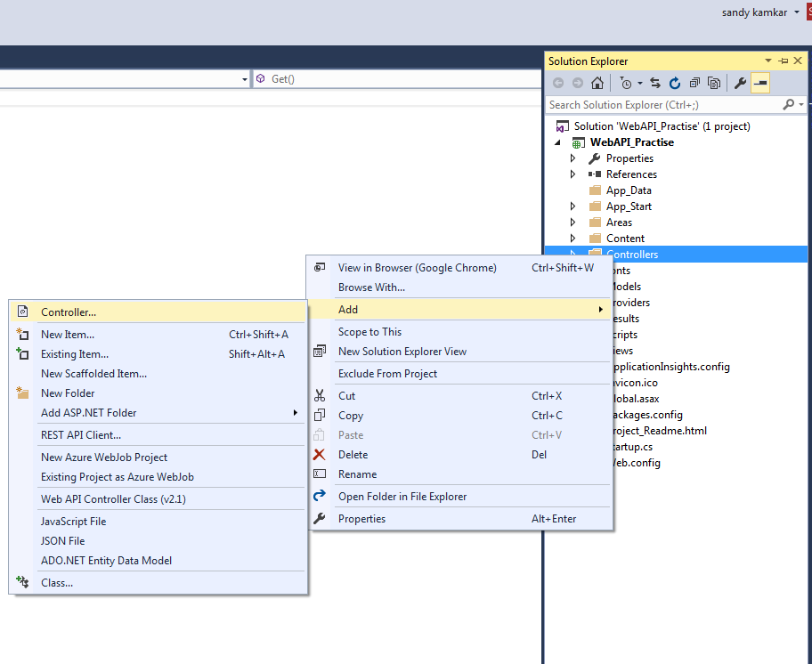Viewport: 812px width, 664px height.
Task: Open the Solution Explorer window position dropdown
Action: [x=768, y=61]
